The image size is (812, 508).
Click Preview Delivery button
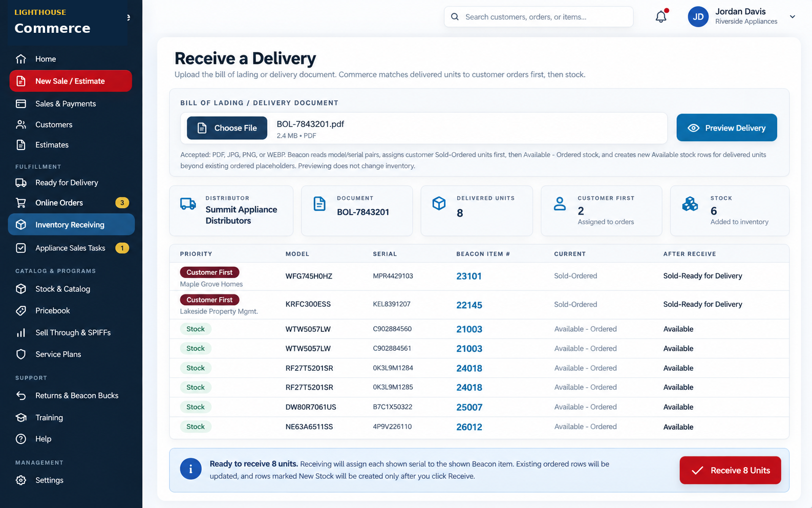726,128
